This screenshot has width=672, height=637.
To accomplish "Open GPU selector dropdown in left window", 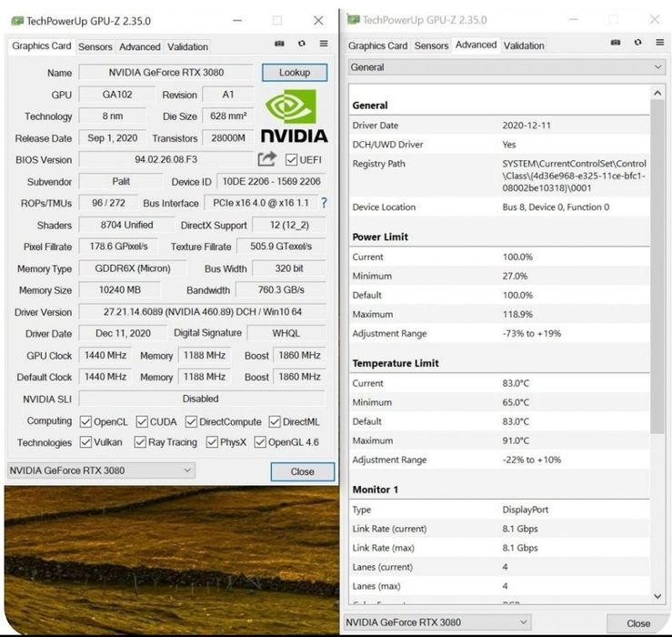I will 101,470.
